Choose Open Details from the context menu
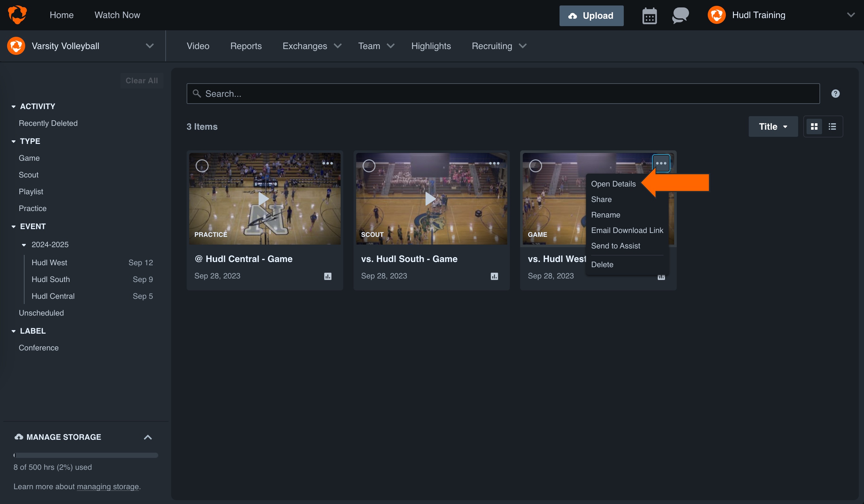Image resolution: width=864 pixels, height=504 pixels. pyautogui.click(x=613, y=184)
